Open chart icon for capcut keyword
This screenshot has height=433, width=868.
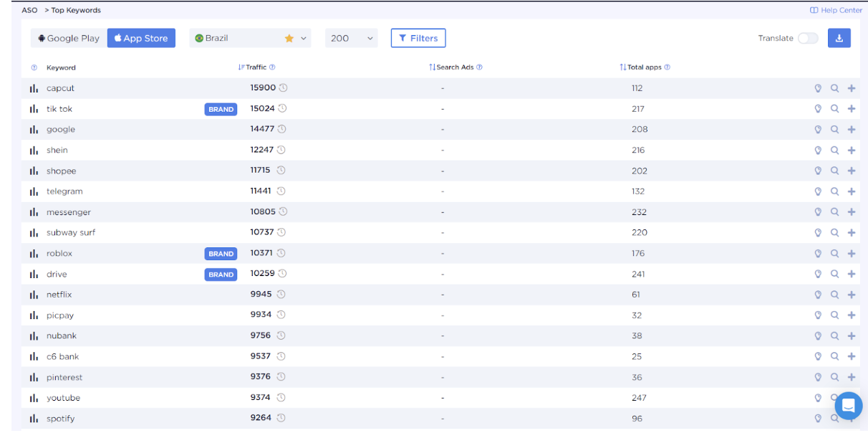coord(34,88)
